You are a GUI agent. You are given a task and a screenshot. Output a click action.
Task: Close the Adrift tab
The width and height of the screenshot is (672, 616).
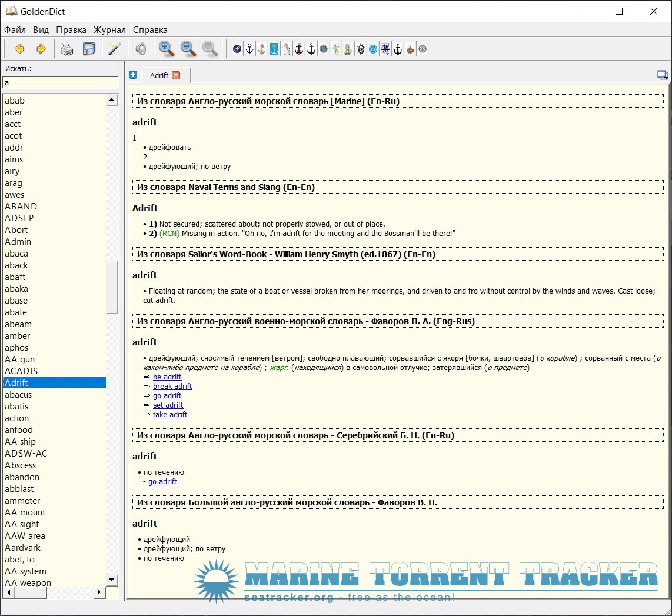[x=176, y=75]
